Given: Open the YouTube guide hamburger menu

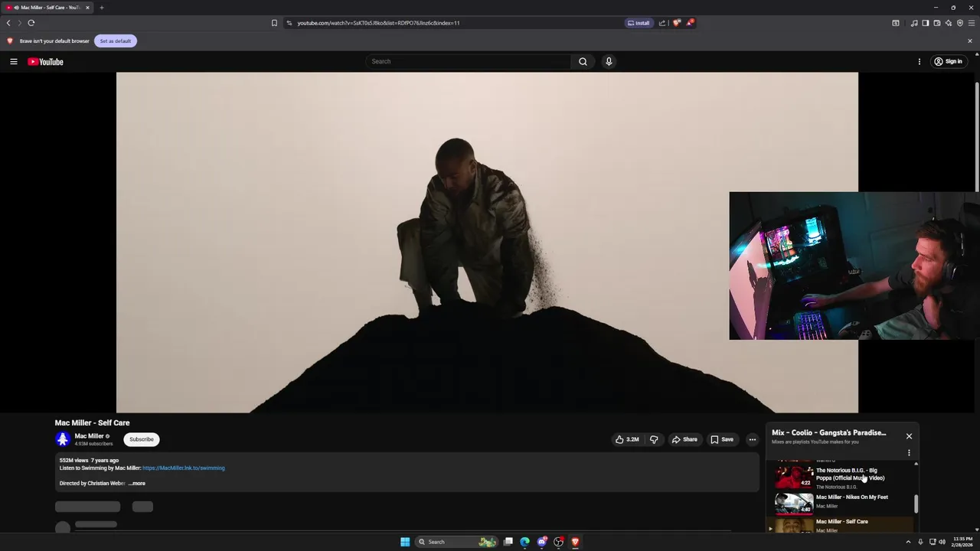Looking at the screenshot, I should pos(14,61).
